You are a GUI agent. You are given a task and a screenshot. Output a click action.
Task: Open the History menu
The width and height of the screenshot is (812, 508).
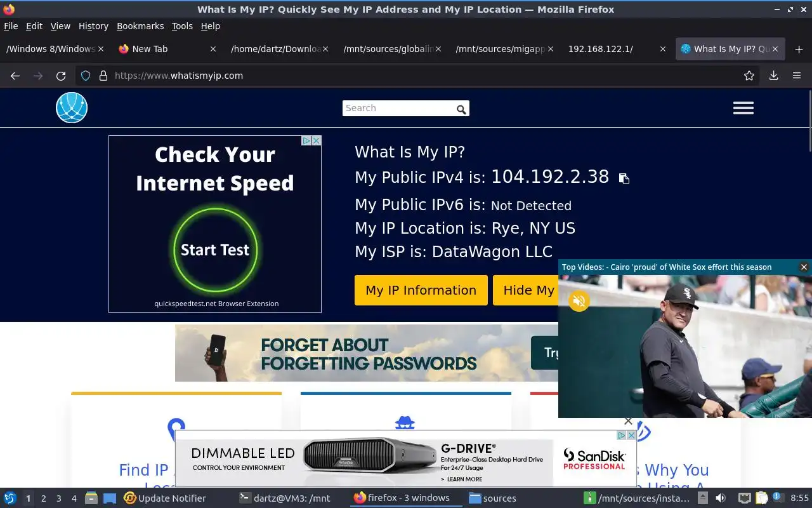tap(93, 26)
